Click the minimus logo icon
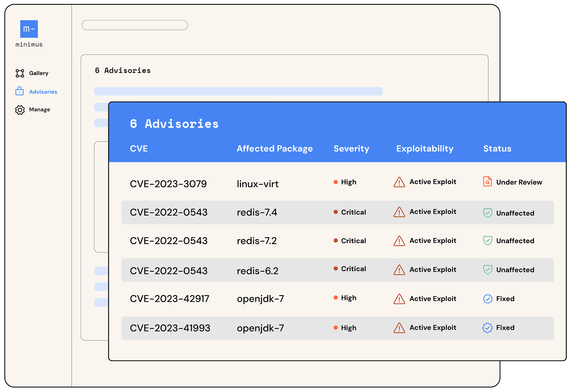572x392 pixels. click(29, 29)
